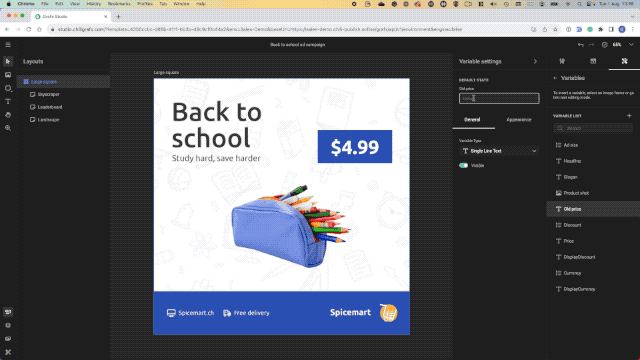Go back in Chrome browser
Image resolution: width=640 pixels, height=360 pixels.
click(7, 29)
